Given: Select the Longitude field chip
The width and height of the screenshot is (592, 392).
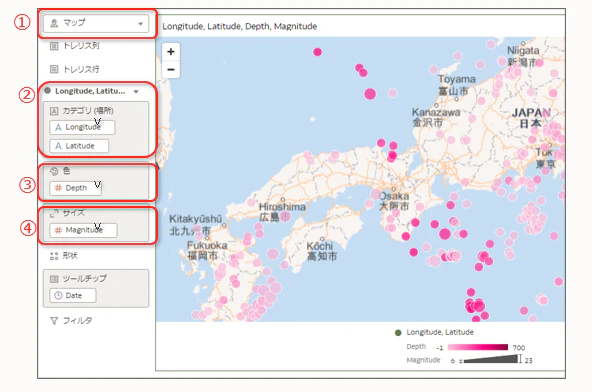Looking at the screenshot, I should pos(82,127).
